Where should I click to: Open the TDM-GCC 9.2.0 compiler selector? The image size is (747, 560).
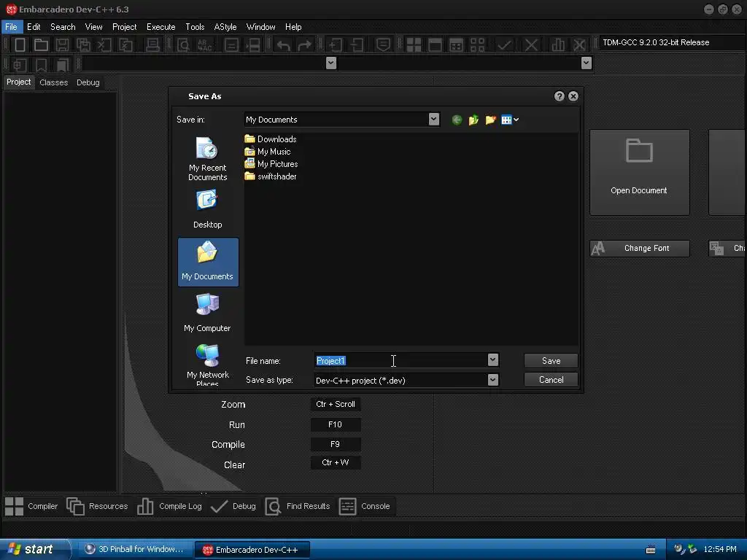pyautogui.click(x=672, y=42)
